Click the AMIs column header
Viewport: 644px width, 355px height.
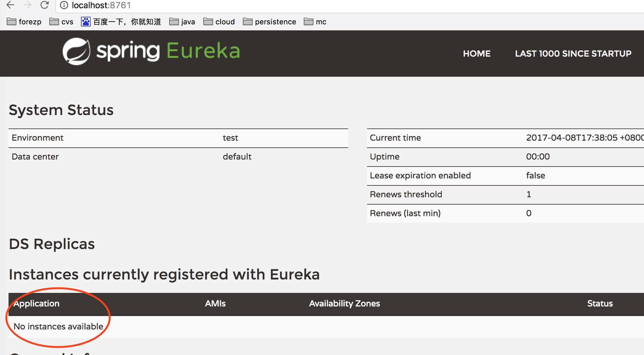(x=215, y=304)
